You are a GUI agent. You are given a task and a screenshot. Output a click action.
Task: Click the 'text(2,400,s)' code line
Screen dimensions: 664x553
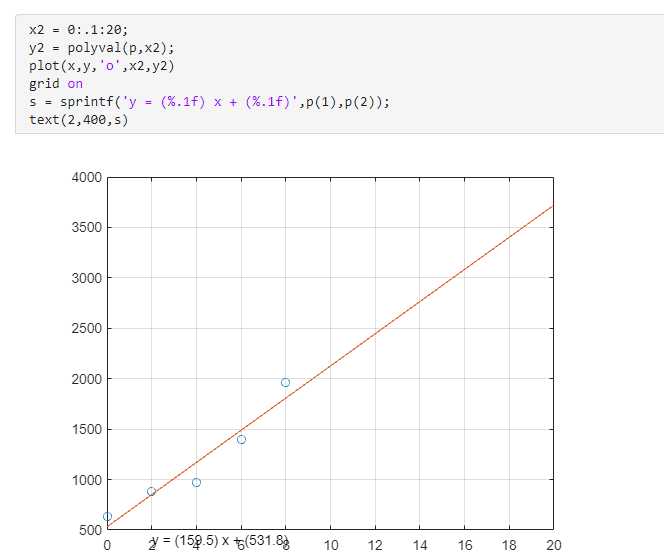pos(78,120)
